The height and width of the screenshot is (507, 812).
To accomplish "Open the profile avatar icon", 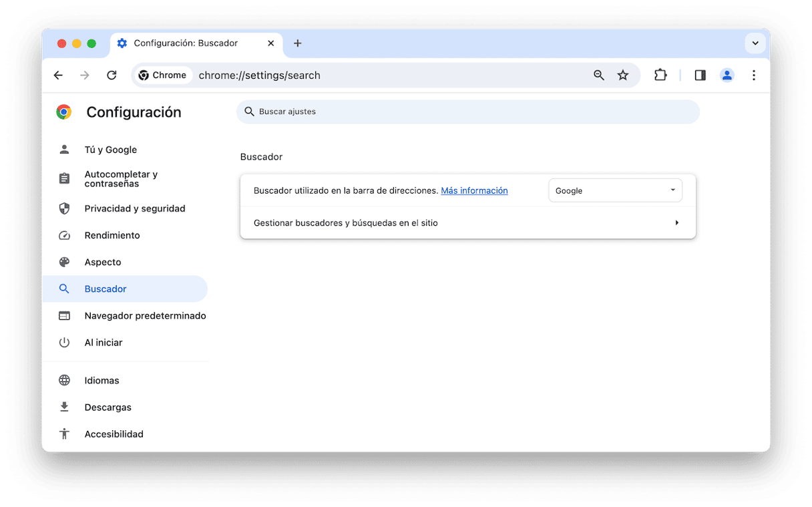I will [727, 75].
